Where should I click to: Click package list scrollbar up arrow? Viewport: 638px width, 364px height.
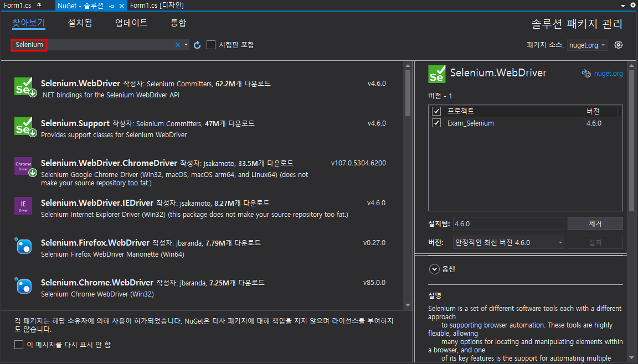coord(408,65)
